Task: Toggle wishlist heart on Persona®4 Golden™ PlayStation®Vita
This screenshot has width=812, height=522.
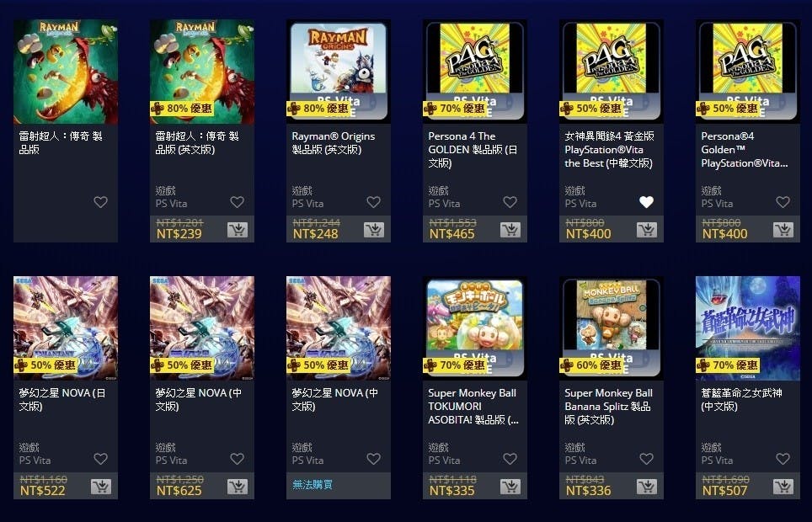Action: (783, 202)
